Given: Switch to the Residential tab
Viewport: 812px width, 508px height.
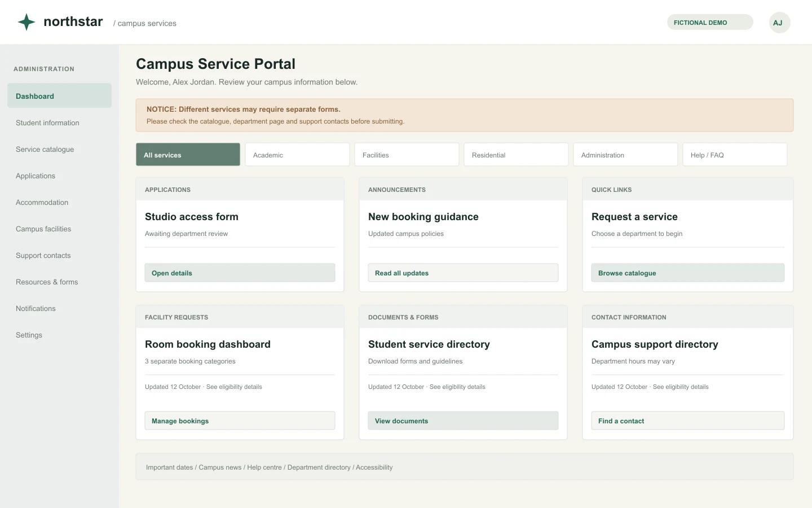Looking at the screenshot, I should point(516,155).
